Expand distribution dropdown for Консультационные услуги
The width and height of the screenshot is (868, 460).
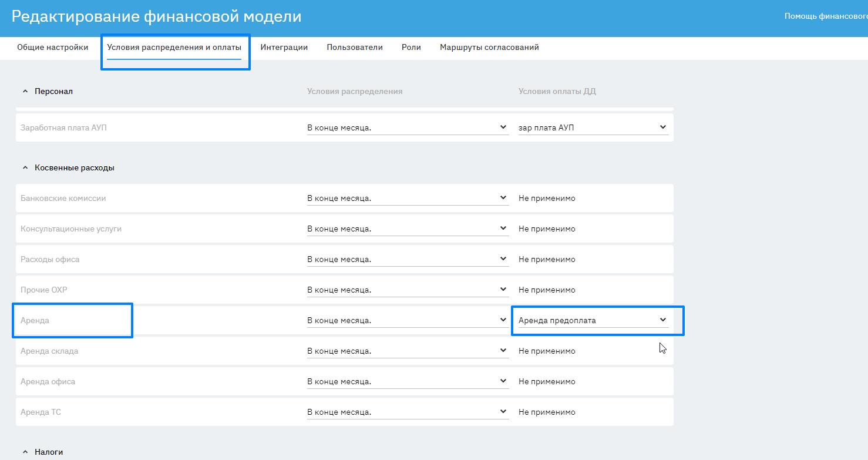[x=408, y=229]
